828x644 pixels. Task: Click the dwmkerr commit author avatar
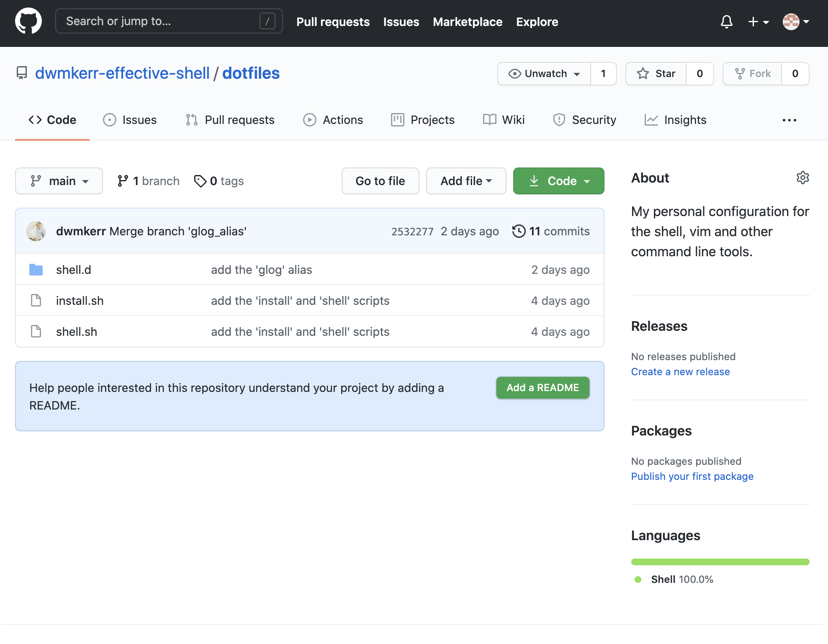(x=36, y=231)
